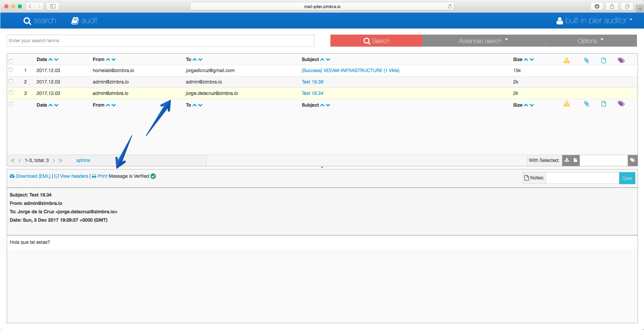Click the warning icon in bottom header
The width and height of the screenshot is (644, 330).
567,104
